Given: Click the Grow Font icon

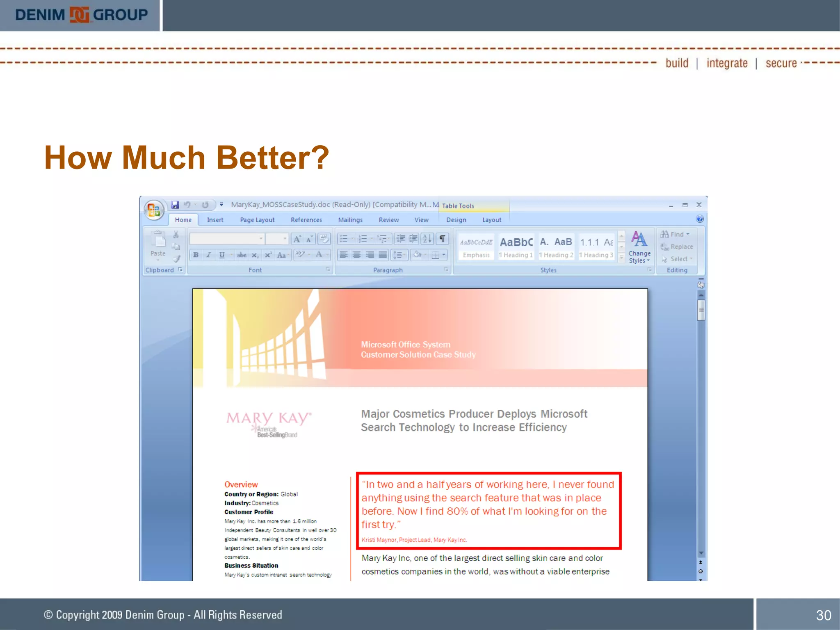Looking at the screenshot, I should tap(297, 239).
